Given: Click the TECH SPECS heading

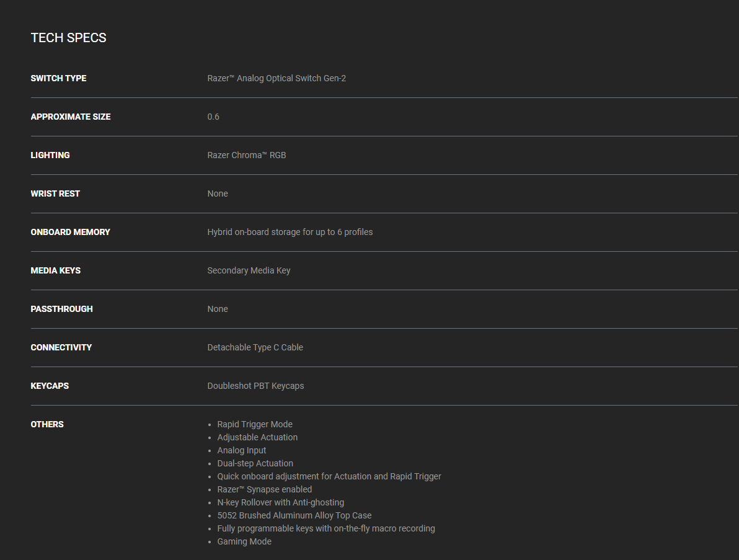Looking at the screenshot, I should click(x=68, y=38).
